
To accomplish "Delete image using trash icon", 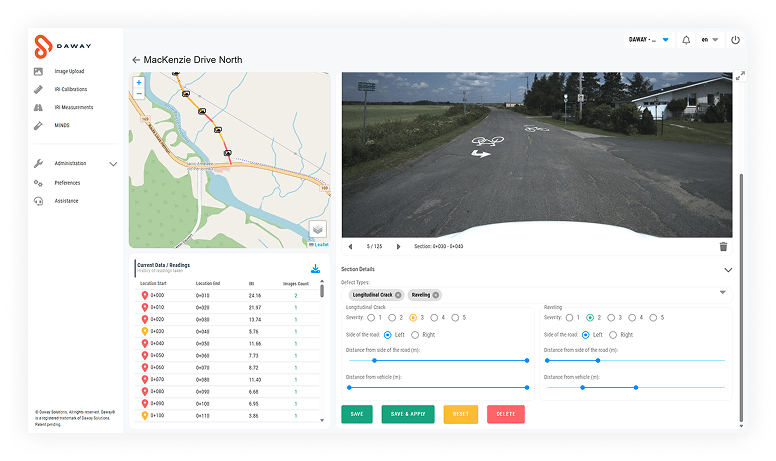I will point(723,246).
